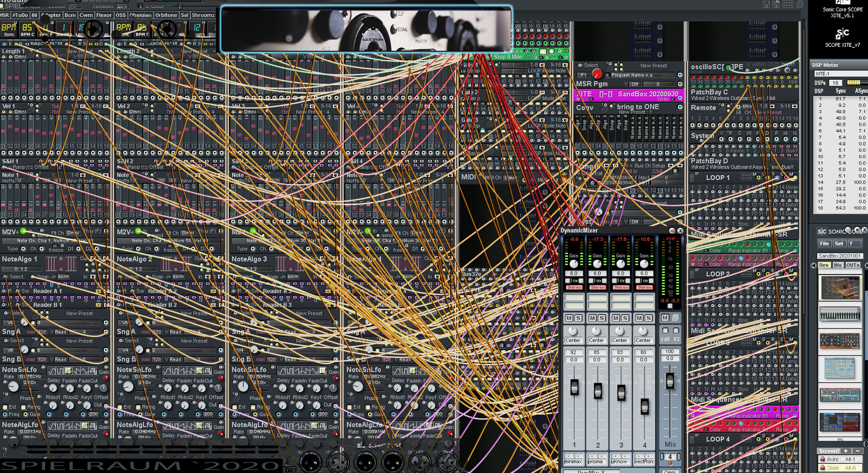Open the light blue synth device thumbnail
The width and height of the screenshot is (868, 473).
[840, 368]
